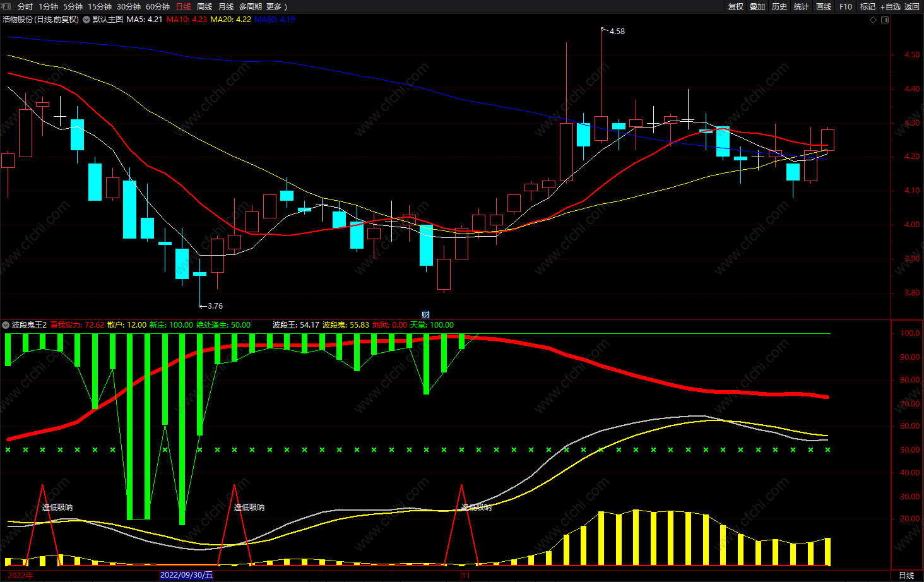Click the diamond icon in chart header

(874, 20)
